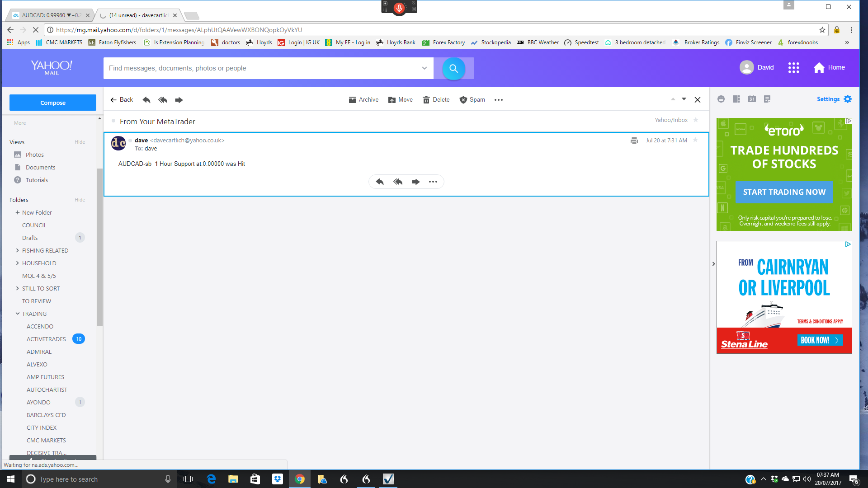868x488 pixels.
Task: Collapse the TRADING folder tree
Action: [x=18, y=314]
